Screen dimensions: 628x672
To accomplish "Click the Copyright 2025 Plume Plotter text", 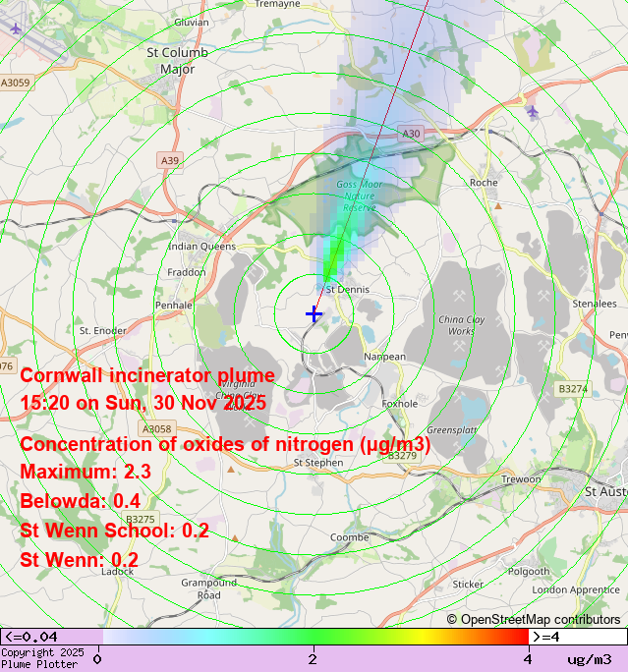I will click(x=42, y=658).
